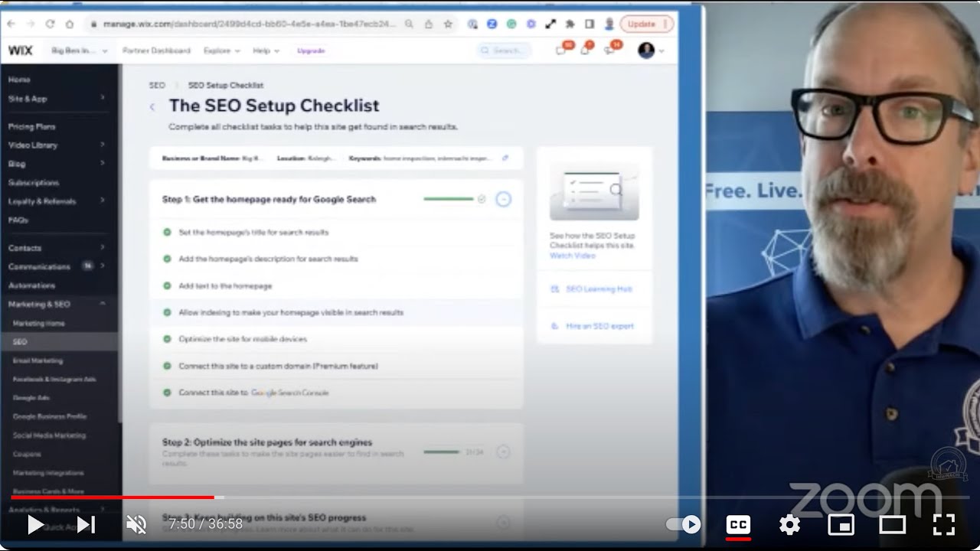Click the Step 1 green progress bar
The width and height of the screenshot is (980, 551).
point(449,199)
